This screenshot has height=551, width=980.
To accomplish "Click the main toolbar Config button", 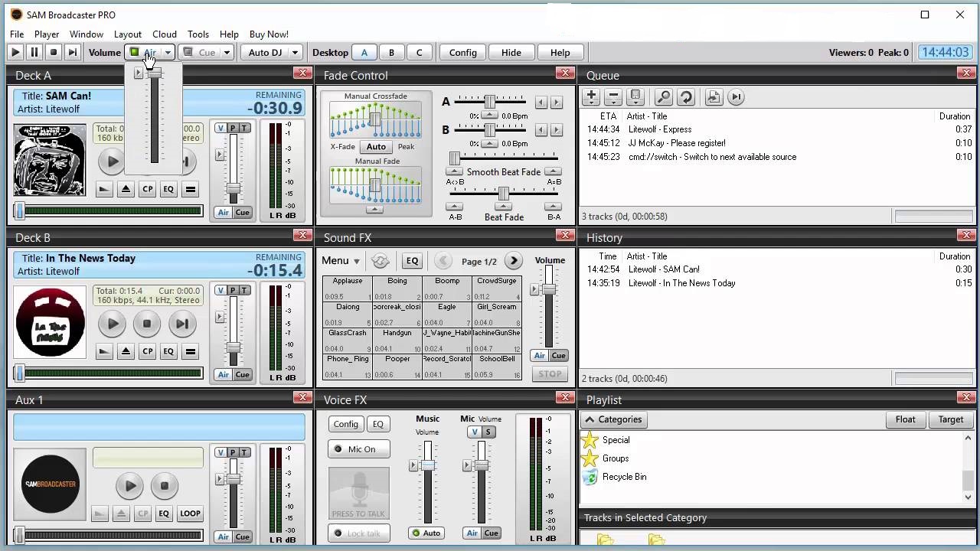I will [463, 52].
